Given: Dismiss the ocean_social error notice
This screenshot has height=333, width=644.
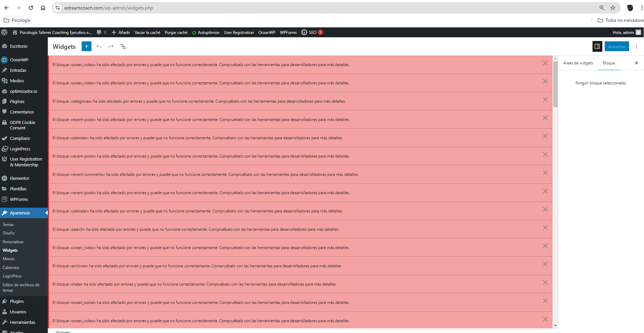Looking at the screenshot, I should (x=545, y=301).
